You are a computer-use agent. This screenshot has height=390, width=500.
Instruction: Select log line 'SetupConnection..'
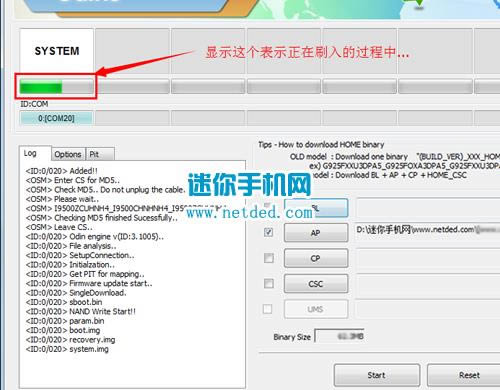pos(80,255)
